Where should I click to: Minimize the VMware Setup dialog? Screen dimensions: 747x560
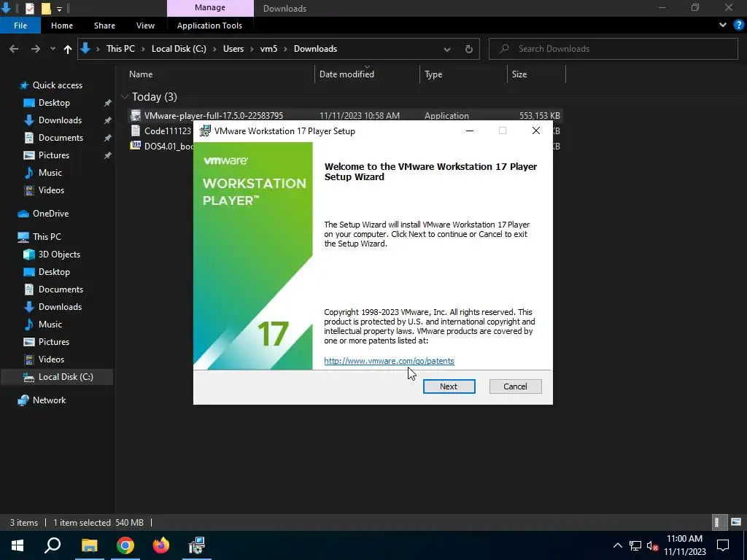coord(470,131)
